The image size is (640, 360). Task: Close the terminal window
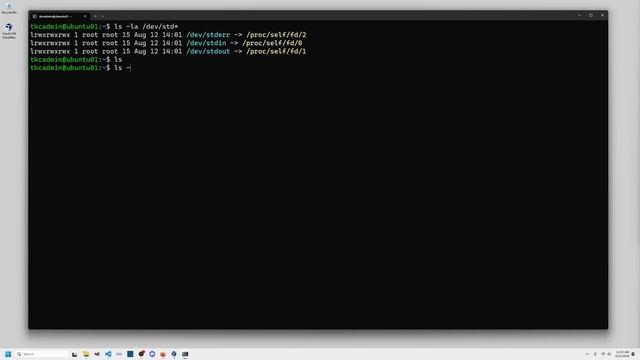point(602,16)
